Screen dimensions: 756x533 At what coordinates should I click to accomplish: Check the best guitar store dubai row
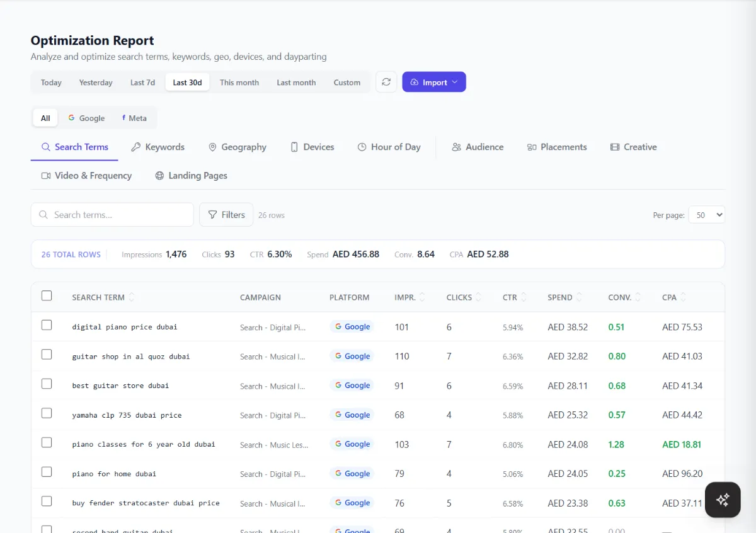(x=47, y=384)
